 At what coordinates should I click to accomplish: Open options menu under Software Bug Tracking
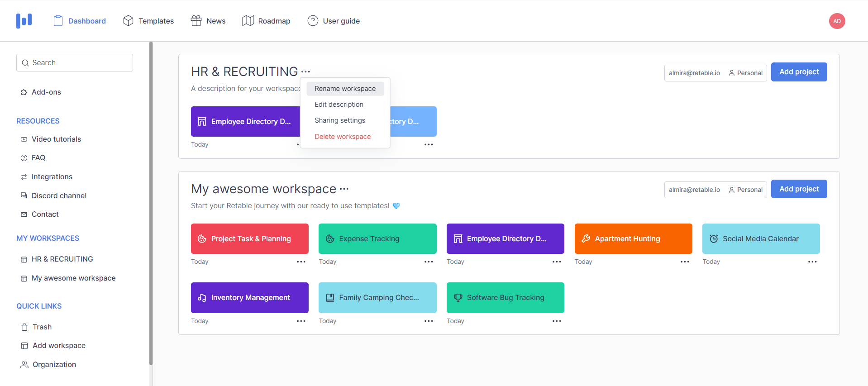[557, 321]
